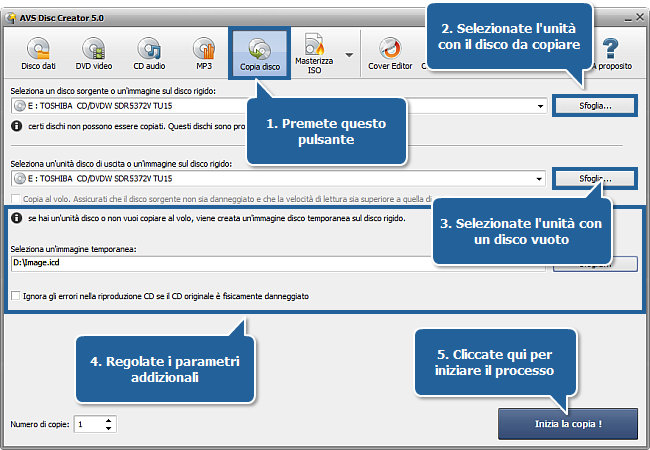Minimize the AVS Disc Creator window
Image resolution: width=650 pixels, height=450 pixels.
[x=628, y=18]
